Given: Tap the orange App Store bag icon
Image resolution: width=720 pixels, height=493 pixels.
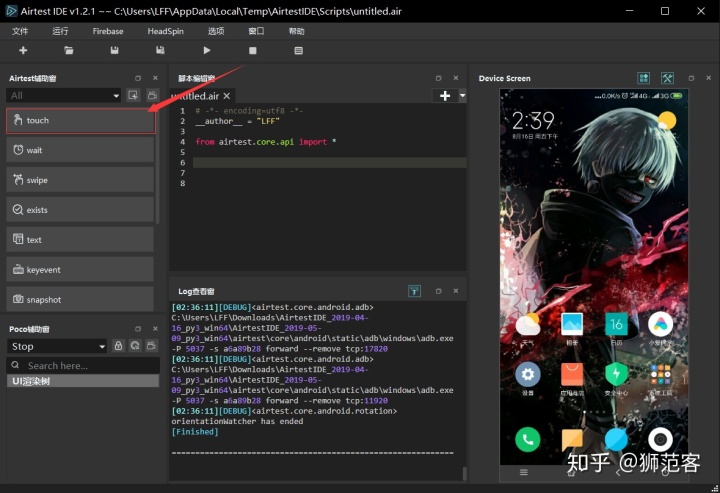Looking at the screenshot, I should 572,375.
